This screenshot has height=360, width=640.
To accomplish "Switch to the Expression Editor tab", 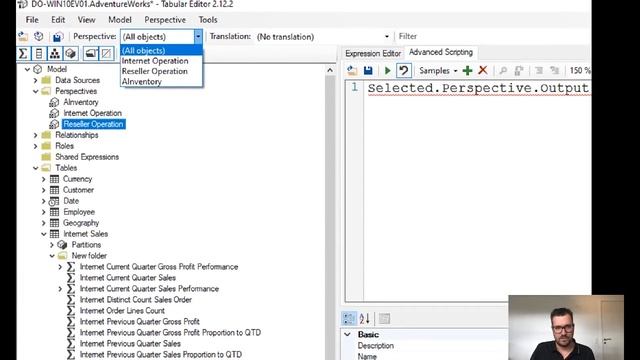I will 373,53.
